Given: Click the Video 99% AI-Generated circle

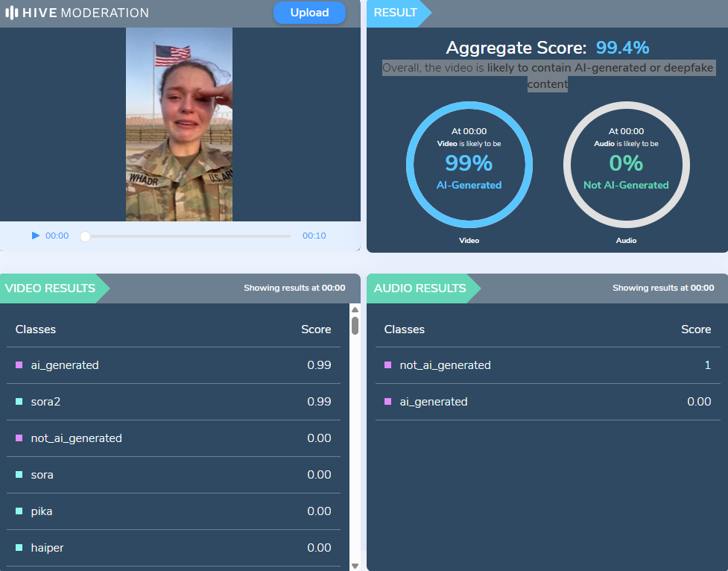Looking at the screenshot, I should 469,163.
